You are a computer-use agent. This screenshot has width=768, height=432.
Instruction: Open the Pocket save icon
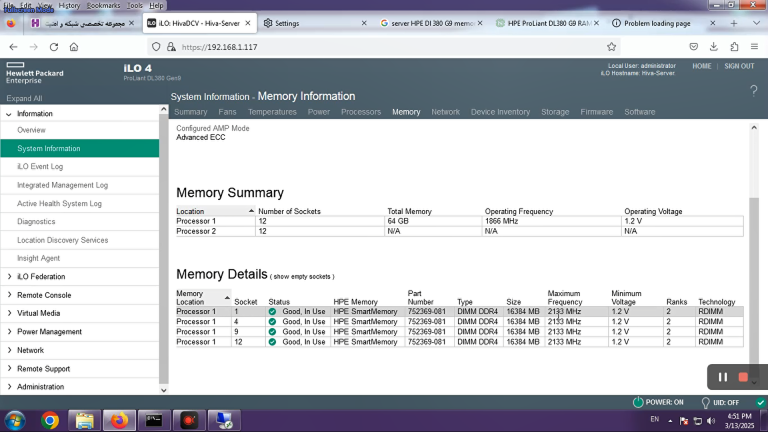[694, 47]
